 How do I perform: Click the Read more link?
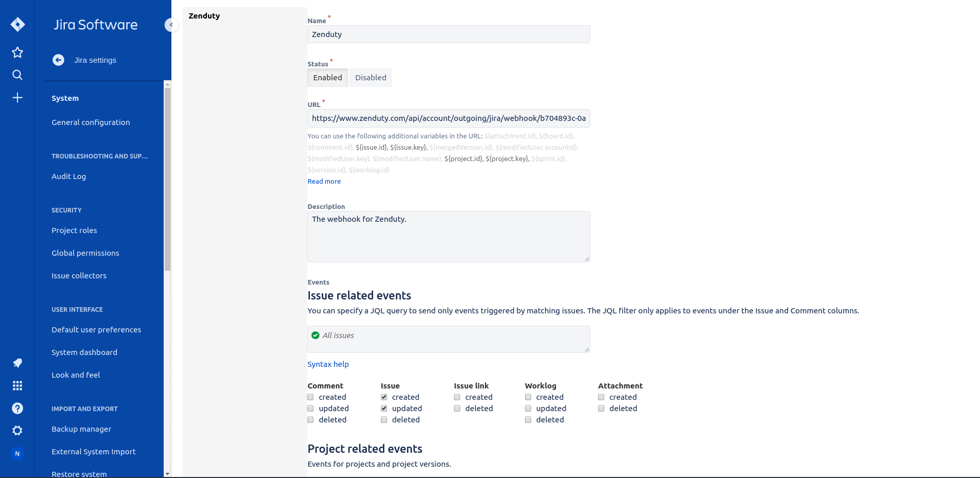[324, 182]
